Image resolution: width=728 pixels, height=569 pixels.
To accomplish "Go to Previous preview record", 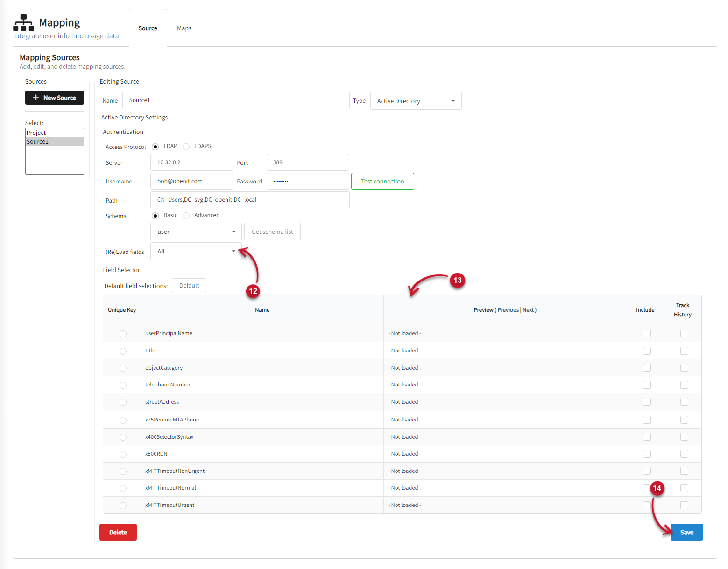I will pos(508,310).
